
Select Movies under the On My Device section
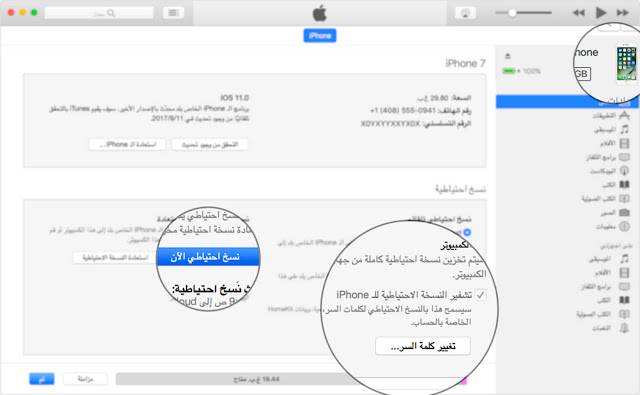click(612, 272)
